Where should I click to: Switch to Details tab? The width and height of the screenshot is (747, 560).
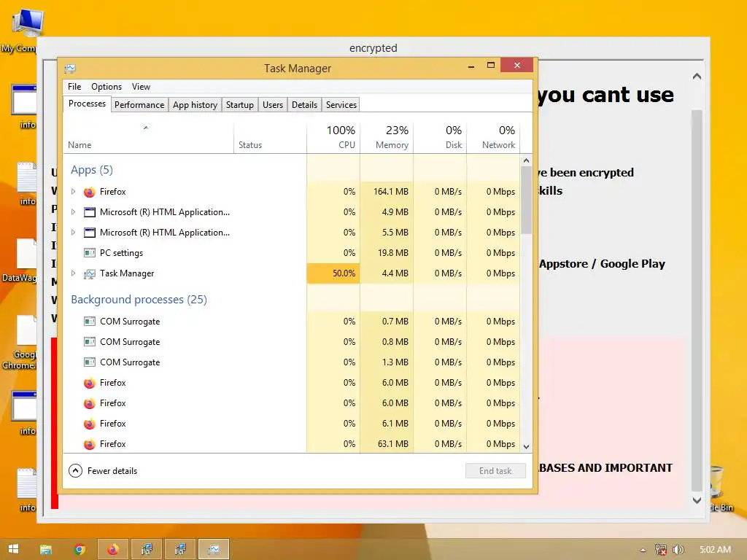304,105
